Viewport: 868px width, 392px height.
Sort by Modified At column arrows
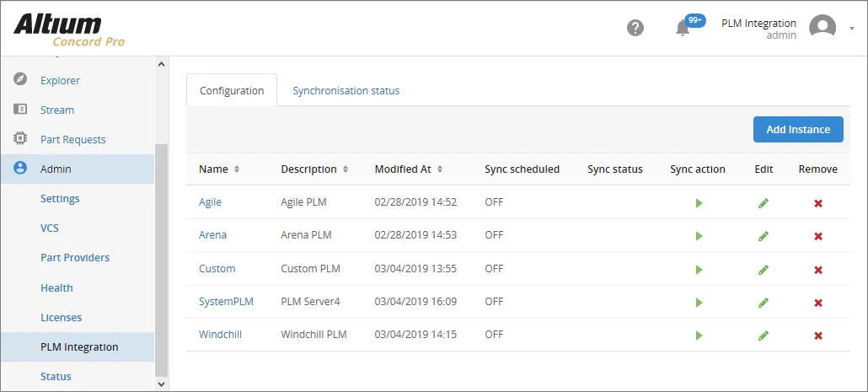pyautogui.click(x=440, y=169)
